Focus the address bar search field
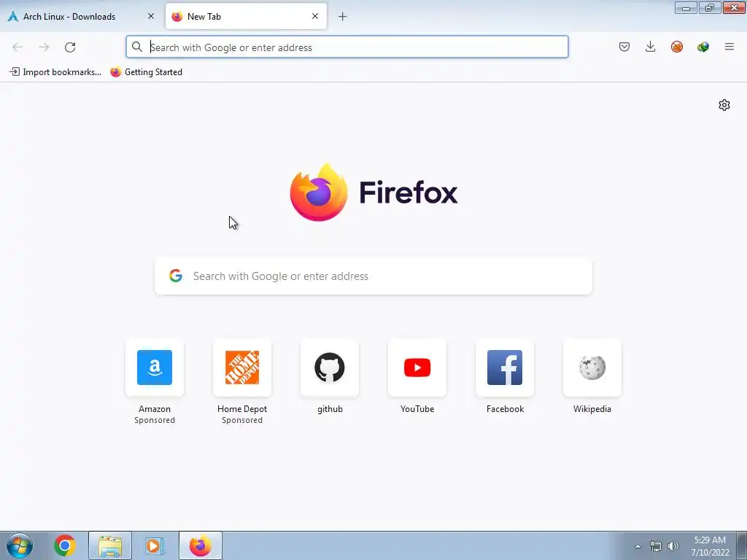747x560 pixels. pos(347,47)
